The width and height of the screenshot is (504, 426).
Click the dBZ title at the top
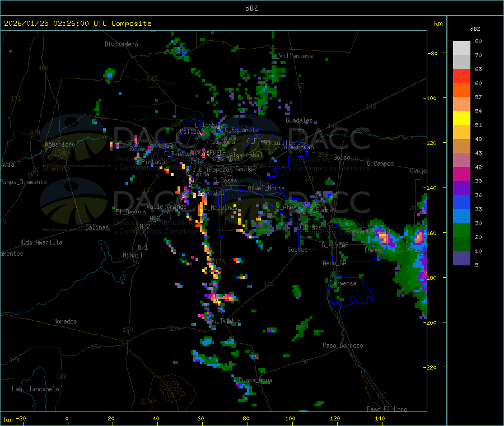click(251, 8)
